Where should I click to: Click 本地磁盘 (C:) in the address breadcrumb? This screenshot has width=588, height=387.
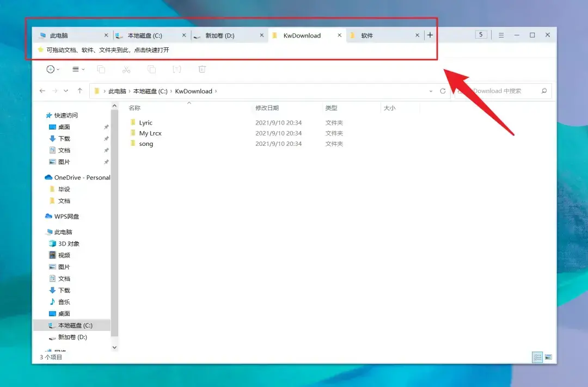coord(150,91)
